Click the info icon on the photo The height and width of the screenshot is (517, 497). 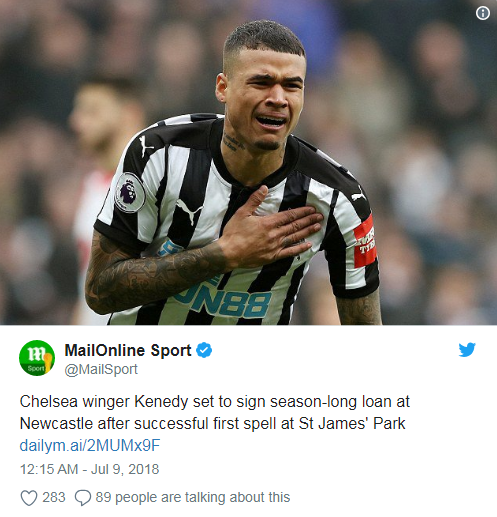coord(482,13)
